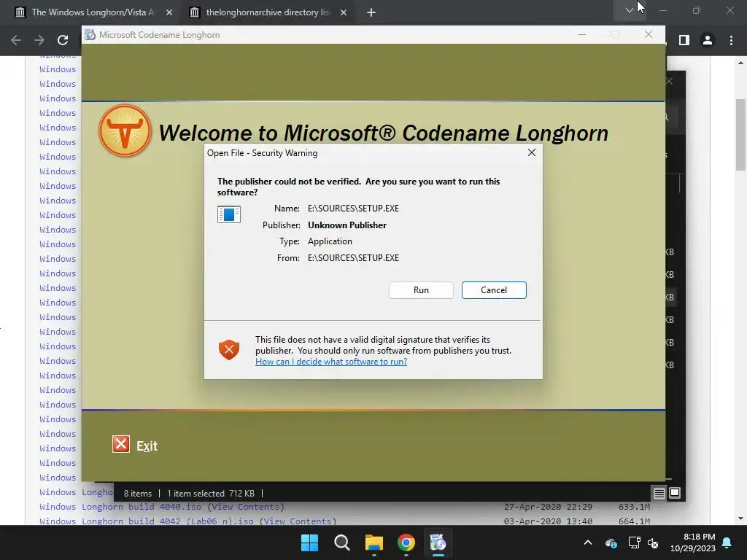The width and height of the screenshot is (747, 560).
Task: Click the name value E:\SOURCES\SETUP.EXE
Action: pyautogui.click(x=353, y=208)
